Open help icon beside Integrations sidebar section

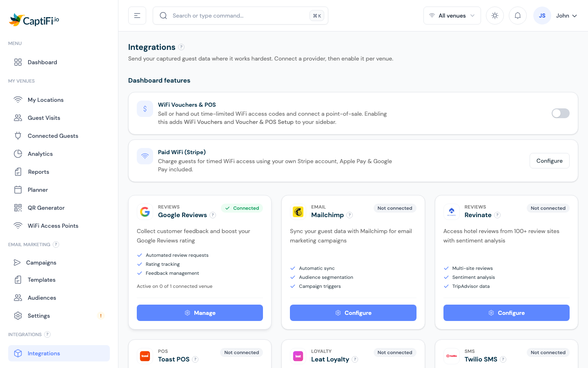point(47,334)
